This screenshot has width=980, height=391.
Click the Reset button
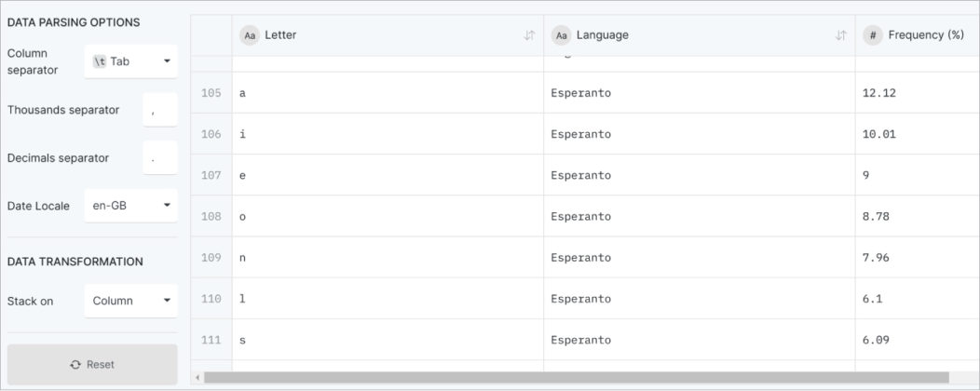click(92, 365)
